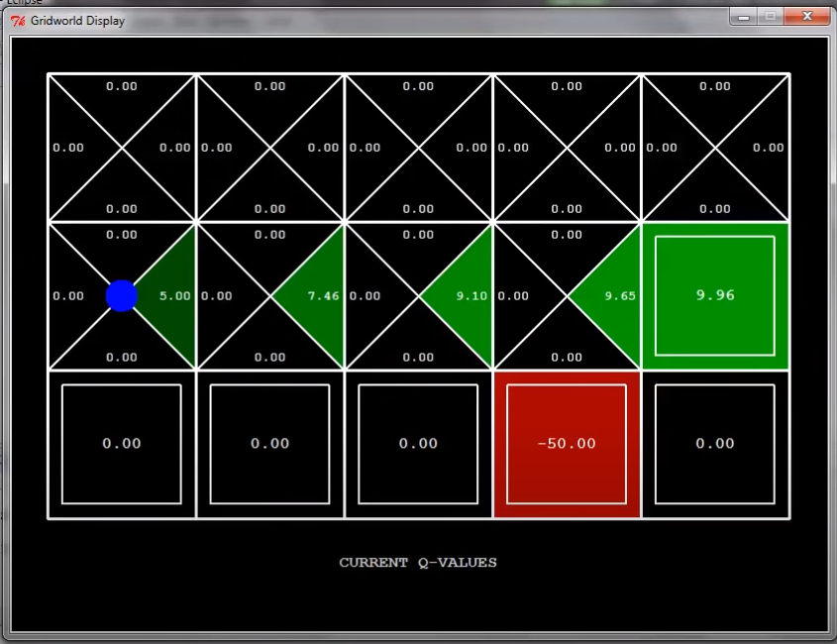The width and height of the screenshot is (837, 644).
Task: Minimize the Gridworld Display window
Action: click(x=743, y=16)
